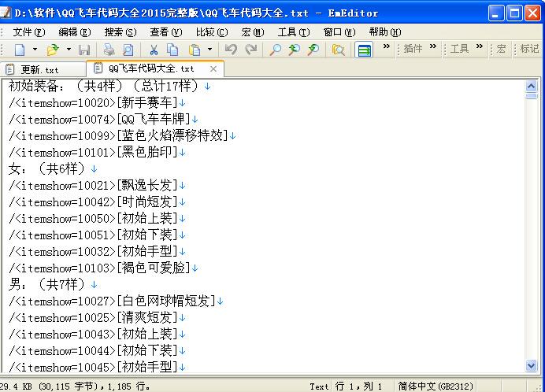Open the 搜索(S) menu
This screenshot has height=392, width=545.
[x=120, y=32]
